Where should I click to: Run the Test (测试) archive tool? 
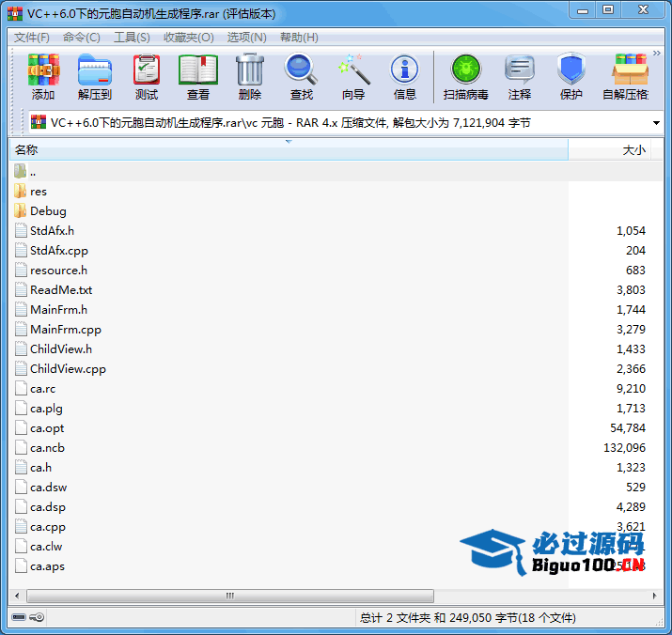coord(147,77)
